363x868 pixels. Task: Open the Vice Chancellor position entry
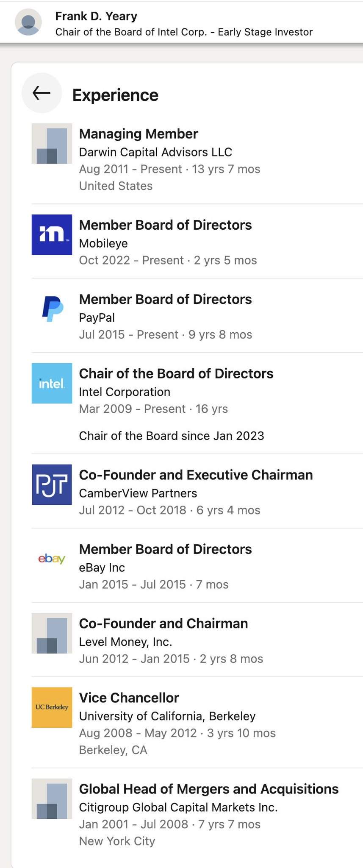129,698
